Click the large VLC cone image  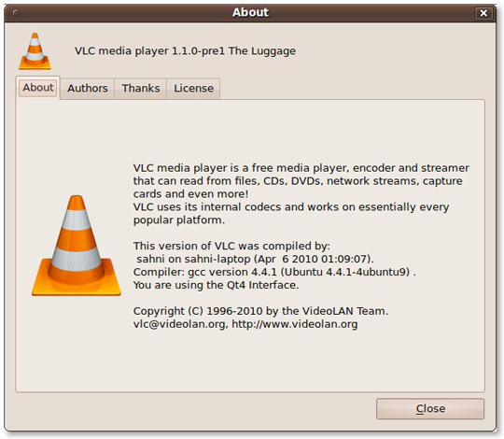point(77,246)
